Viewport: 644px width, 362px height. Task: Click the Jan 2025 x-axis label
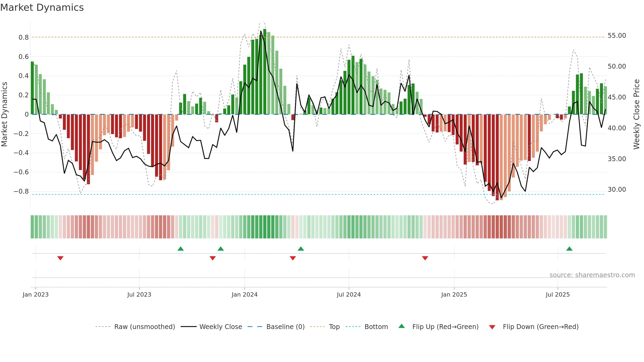[x=454, y=294]
